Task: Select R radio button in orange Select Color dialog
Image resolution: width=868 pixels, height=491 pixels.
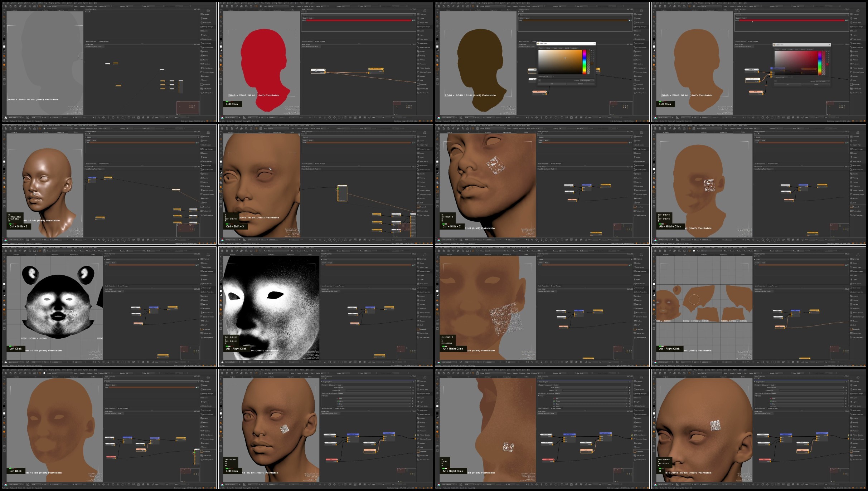Action: pos(591,57)
